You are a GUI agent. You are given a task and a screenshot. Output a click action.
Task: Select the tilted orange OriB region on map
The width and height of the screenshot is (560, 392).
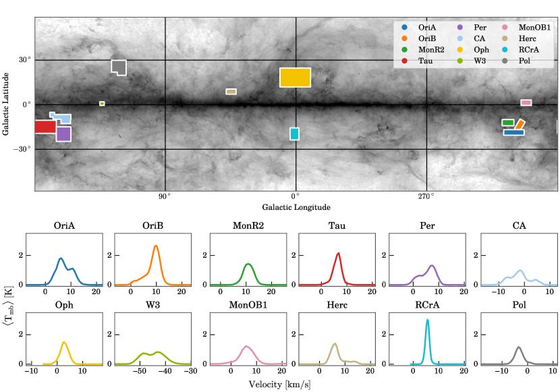pos(520,124)
